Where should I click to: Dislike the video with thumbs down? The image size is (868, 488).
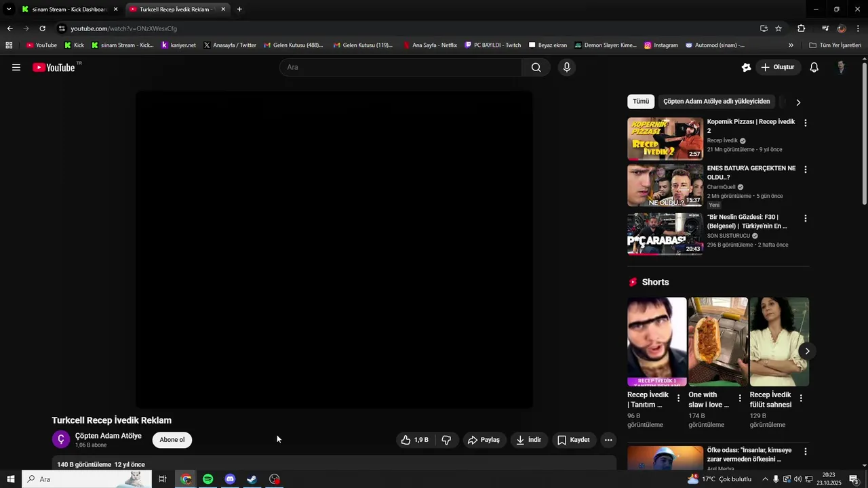(446, 440)
